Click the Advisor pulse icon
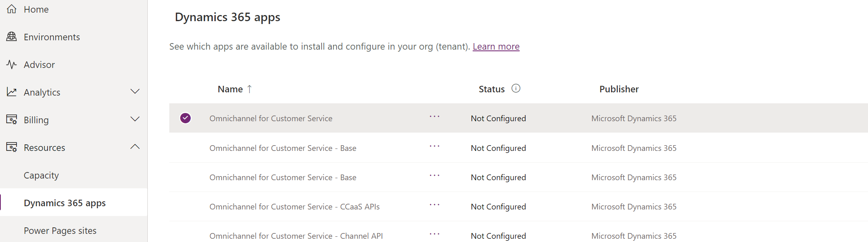Image resolution: width=868 pixels, height=242 pixels. 12,64
